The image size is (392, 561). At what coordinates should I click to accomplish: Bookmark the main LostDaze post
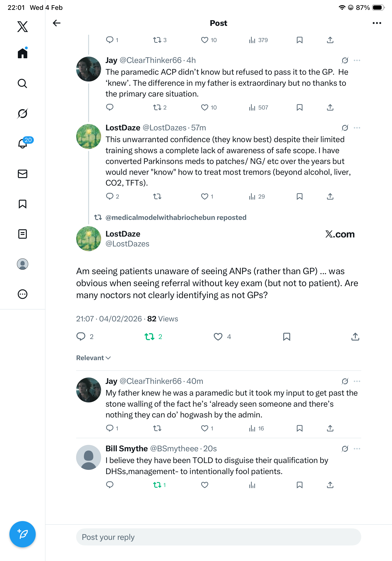287,337
